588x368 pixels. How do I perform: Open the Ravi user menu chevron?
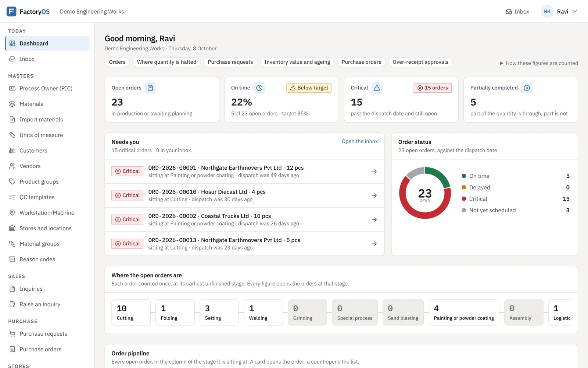(x=575, y=11)
